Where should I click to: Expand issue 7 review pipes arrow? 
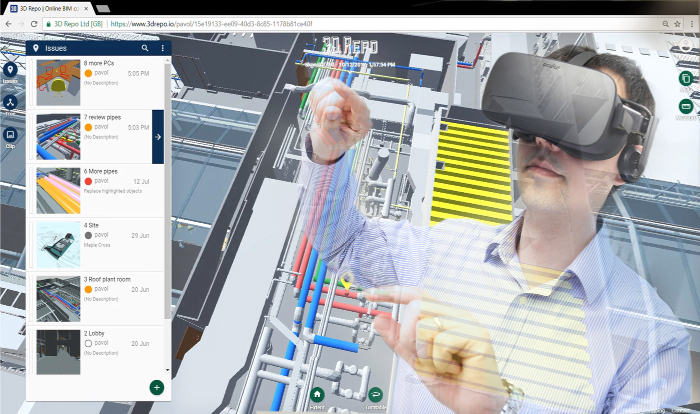[x=157, y=138]
